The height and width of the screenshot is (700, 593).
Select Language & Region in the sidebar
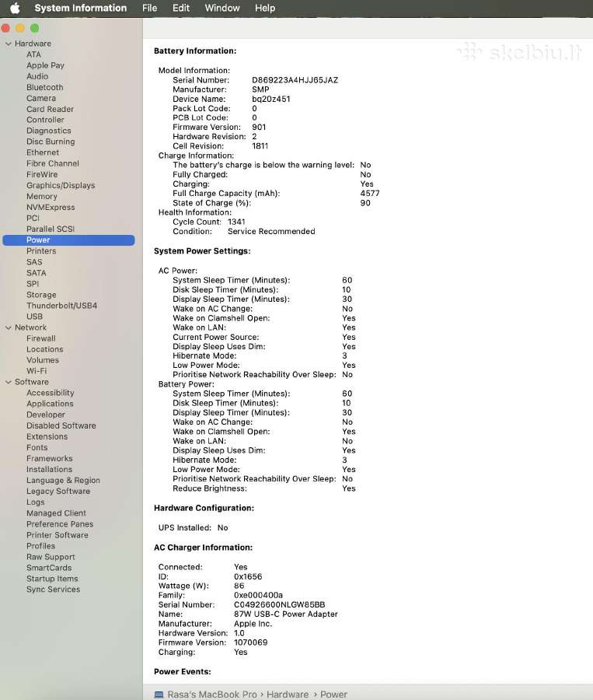point(63,481)
